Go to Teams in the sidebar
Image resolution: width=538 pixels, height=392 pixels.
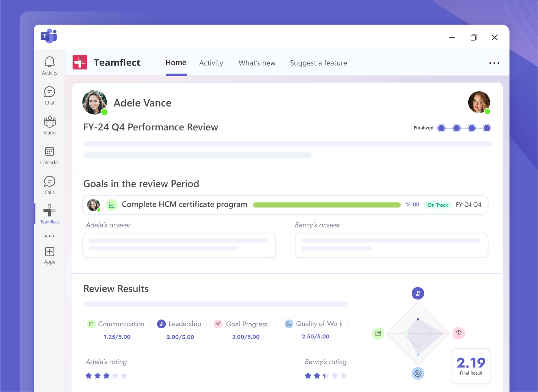pyautogui.click(x=50, y=126)
